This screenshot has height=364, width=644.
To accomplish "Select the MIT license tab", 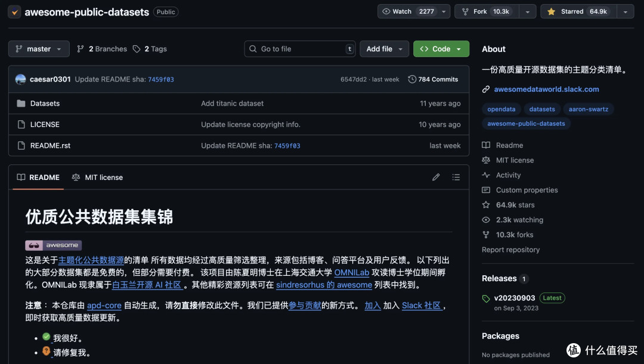I will coord(97,178).
